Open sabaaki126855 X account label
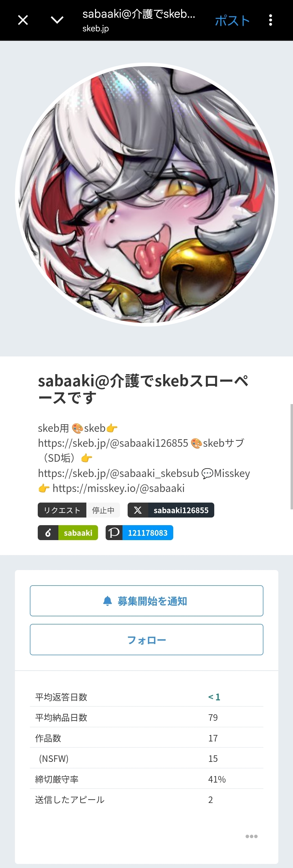The width and height of the screenshot is (293, 868). [x=181, y=510]
